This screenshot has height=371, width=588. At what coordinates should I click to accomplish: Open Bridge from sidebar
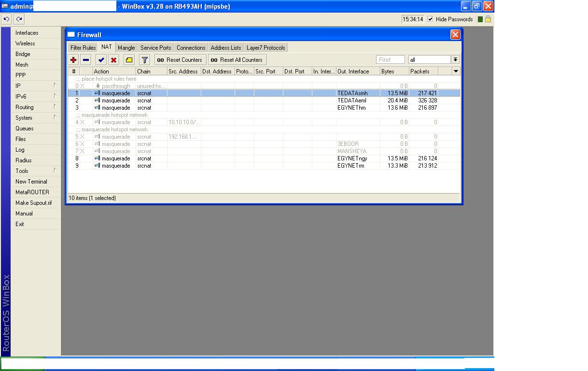click(x=36, y=54)
